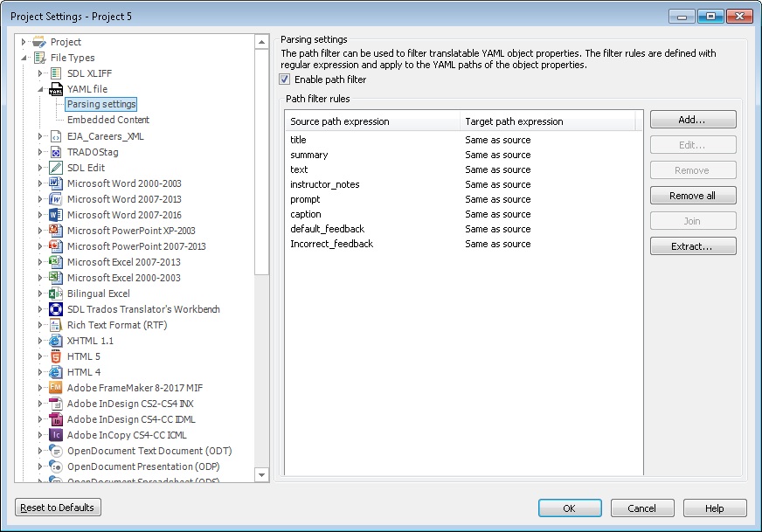The width and height of the screenshot is (762, 532).
Task: Click the Adobe FrameMaker 8-2017 MIF icon
Action: pos(56,388)
